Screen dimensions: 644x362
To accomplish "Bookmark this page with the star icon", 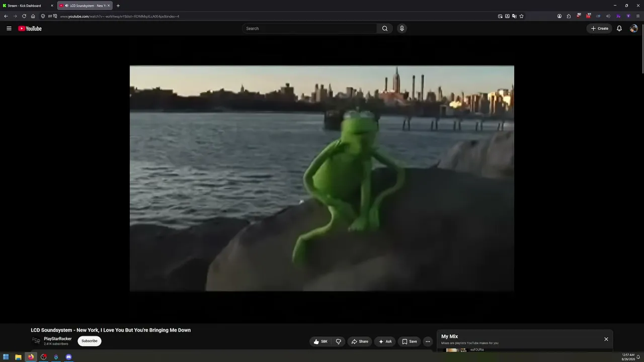I will tap(521, 16).
